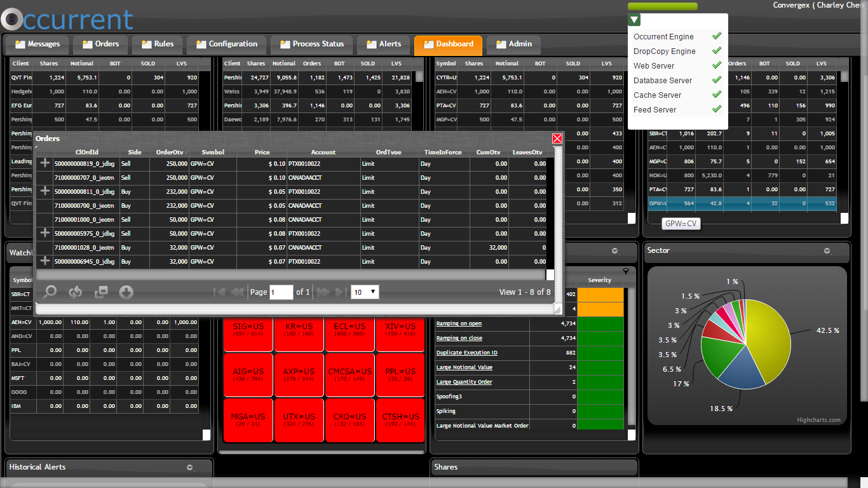Click the CMCSA=US heat map tile
The height and width of the screenshot is (488, 868).
coord(349,375)
